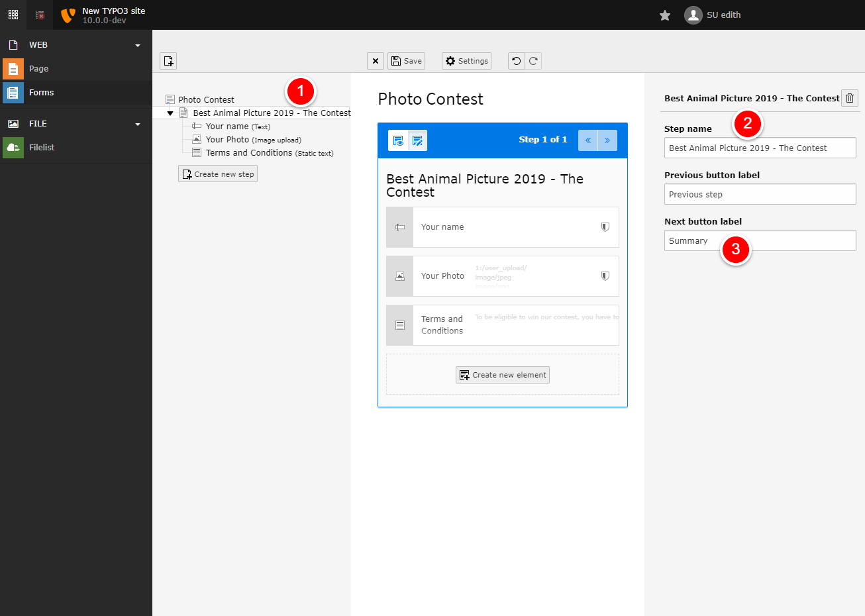The image size is (865, 616).
Task: Collapse the FILE section
Action: click(x=137, y=123)
